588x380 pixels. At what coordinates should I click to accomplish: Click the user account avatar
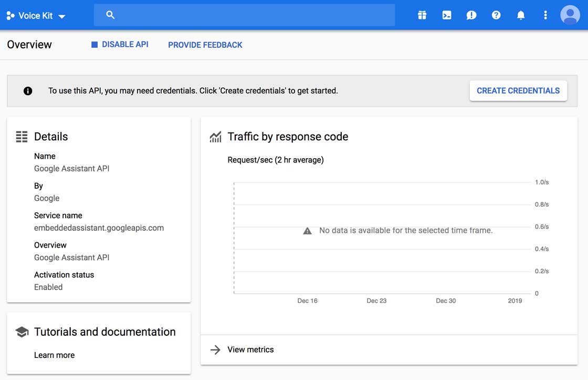click(x=570, y=15)
